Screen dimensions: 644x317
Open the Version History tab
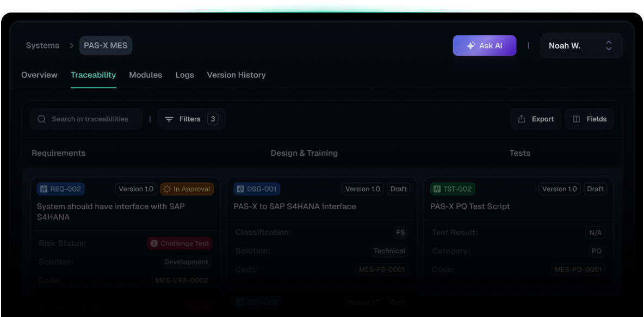click(236, 75)
